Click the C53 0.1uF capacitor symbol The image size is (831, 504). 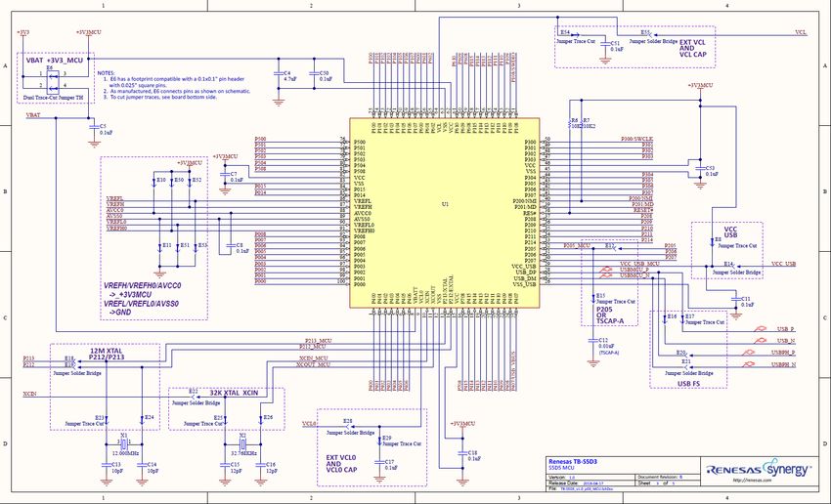click(698, 169)
